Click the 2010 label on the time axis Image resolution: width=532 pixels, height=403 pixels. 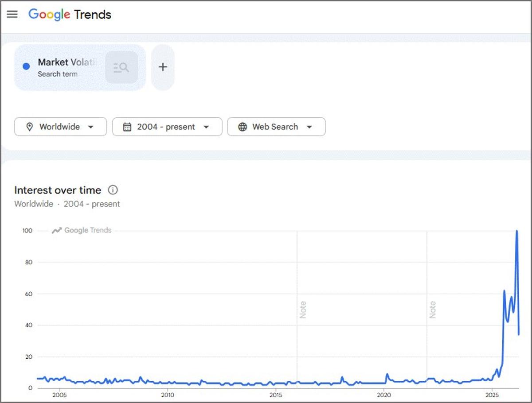pos(168,395)
